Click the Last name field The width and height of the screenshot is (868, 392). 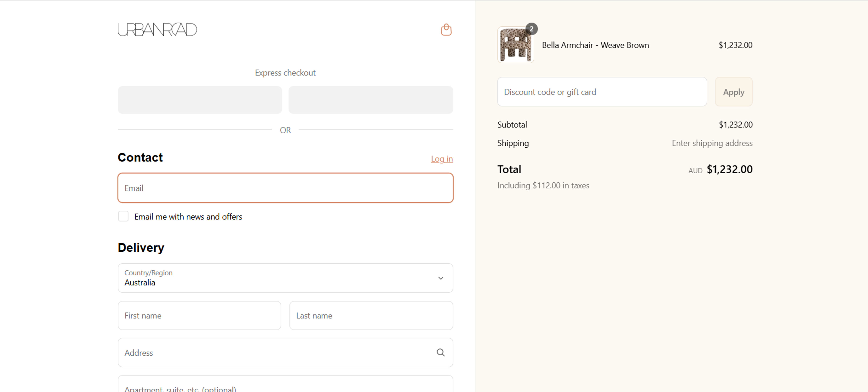tap(371, 316)
